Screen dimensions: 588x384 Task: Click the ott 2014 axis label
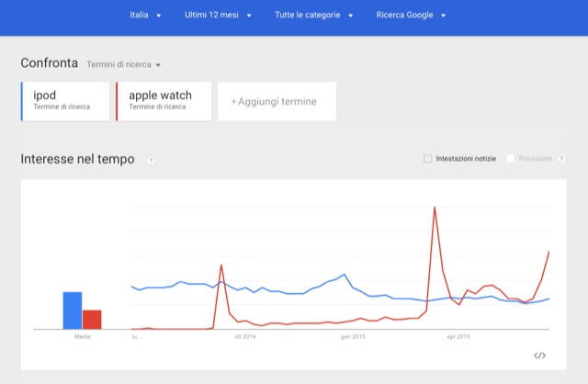tap(244, 337)
